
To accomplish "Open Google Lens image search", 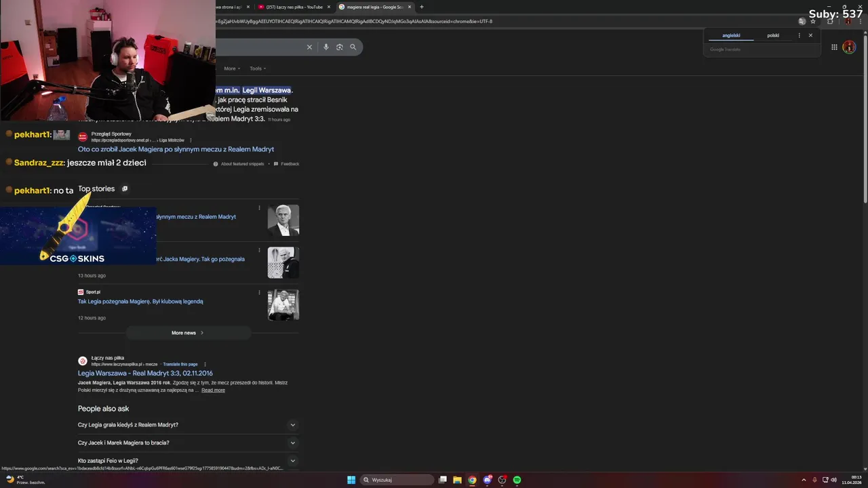I will 340,47.
